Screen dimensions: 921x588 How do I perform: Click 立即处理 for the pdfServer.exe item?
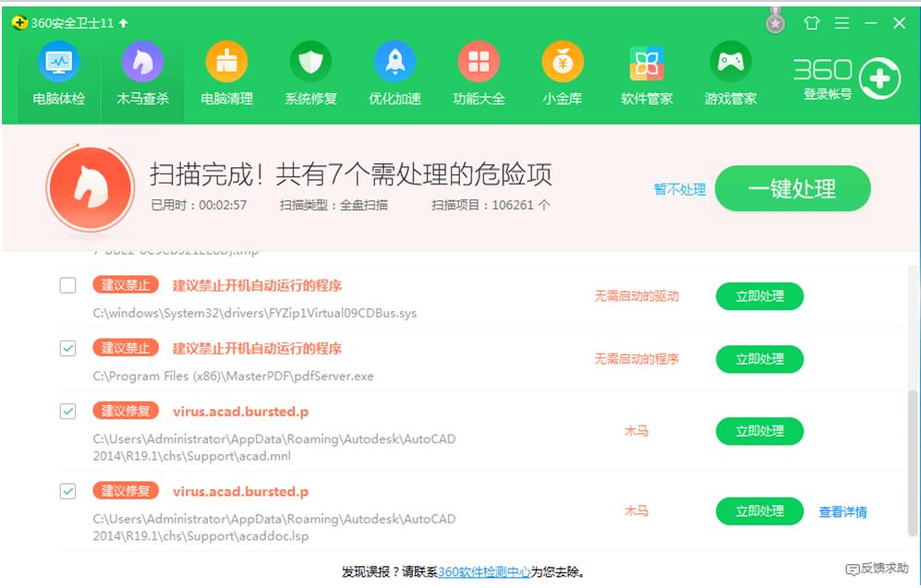758,359
